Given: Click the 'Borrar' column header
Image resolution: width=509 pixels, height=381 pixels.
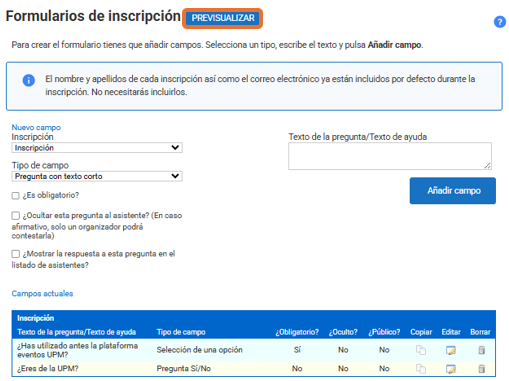Looking at the screenshot, I should (x=480, y=332).
